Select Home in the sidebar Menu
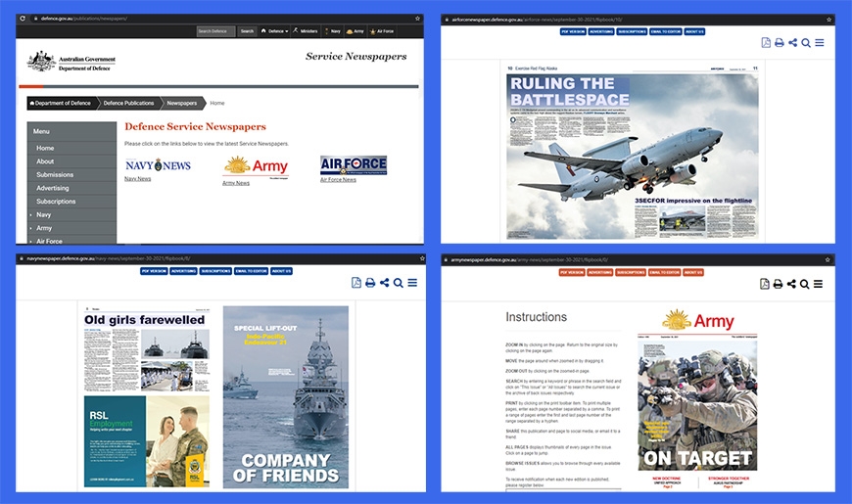 (x=71, y=148)
